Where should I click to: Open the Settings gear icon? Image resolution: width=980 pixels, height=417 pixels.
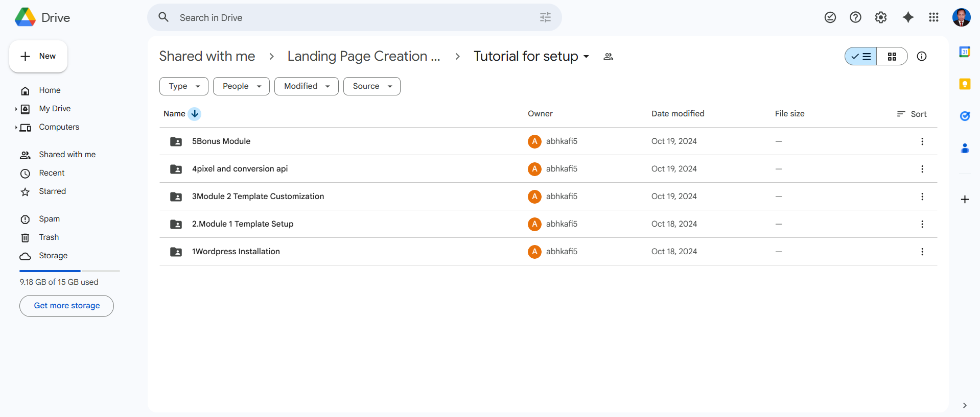(880, 17)
